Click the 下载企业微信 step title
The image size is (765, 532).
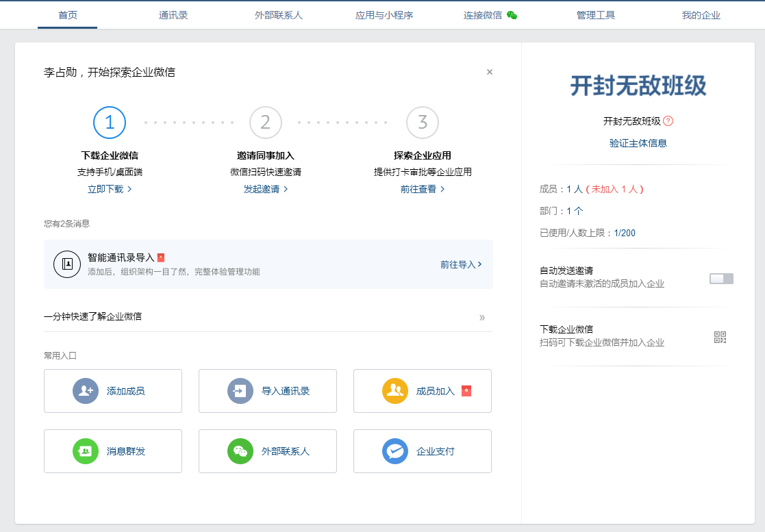click(110, 155)
